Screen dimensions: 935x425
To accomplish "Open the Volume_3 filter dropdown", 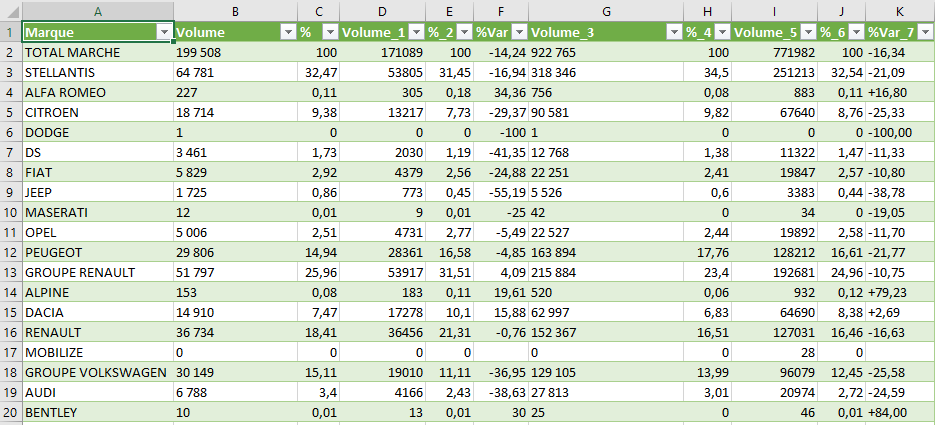I will coord(674,33).
